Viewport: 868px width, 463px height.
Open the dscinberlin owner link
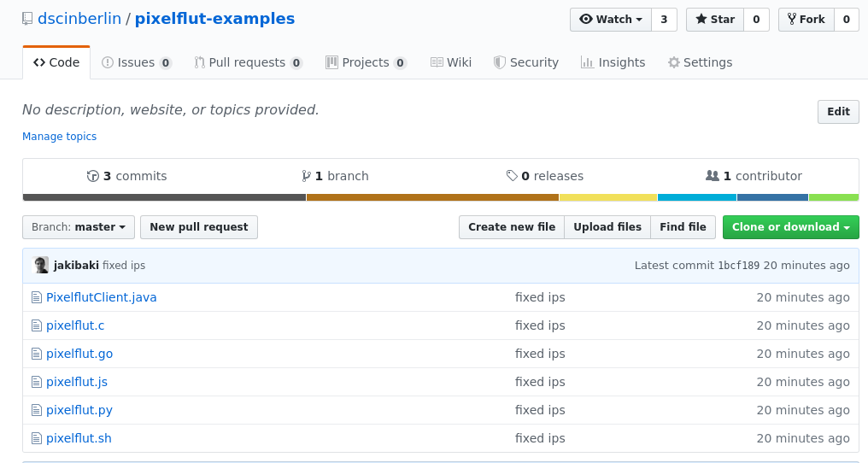coord(79,19)
